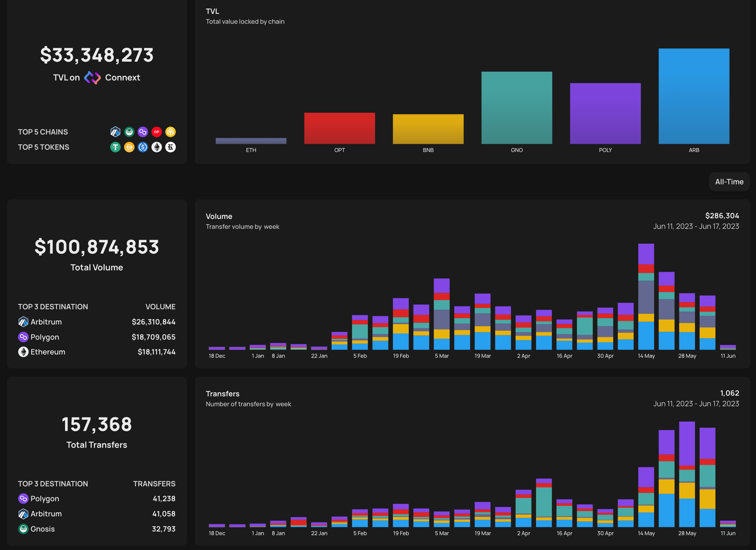Open Polygon in top transfers destinations

[x=44, y=499]
